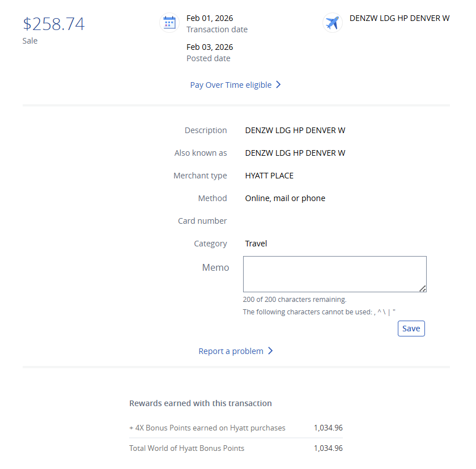Expand the Pay Over Time eligible chevron
The width and height of the screenshot is (476, 469).
278,84
